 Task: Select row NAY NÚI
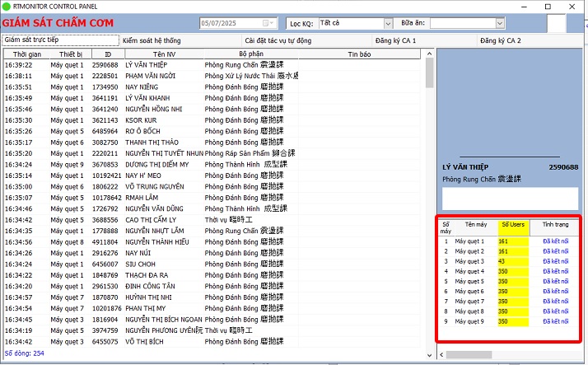(x=212, y=253)
